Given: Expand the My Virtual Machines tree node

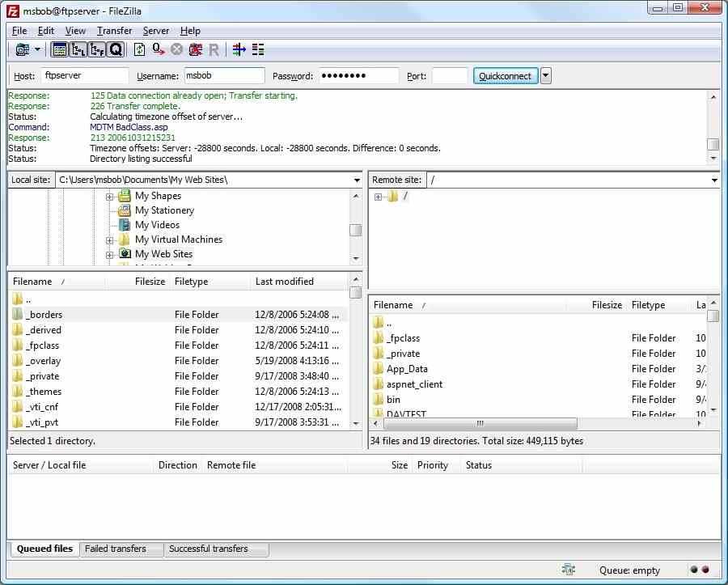Looking at the screenshot, I should [x=109, y=240].
